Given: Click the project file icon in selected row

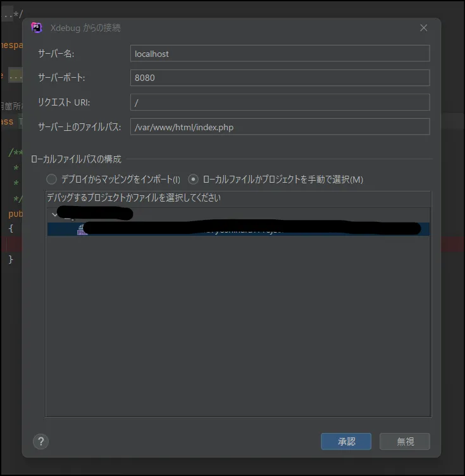Looking at the screenshot, I should [x=82, y=229].
